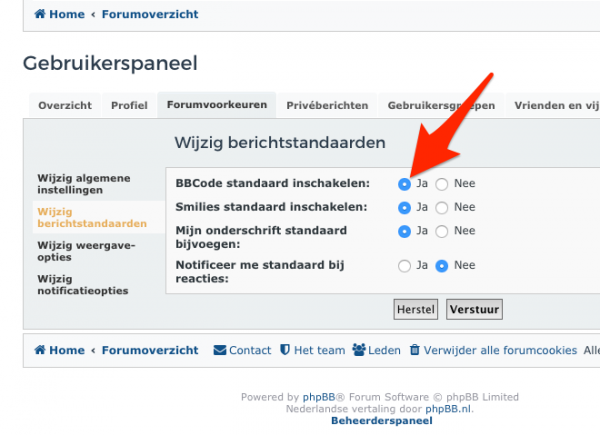Open the Gebruikersgroepen tab

(440, 106)
